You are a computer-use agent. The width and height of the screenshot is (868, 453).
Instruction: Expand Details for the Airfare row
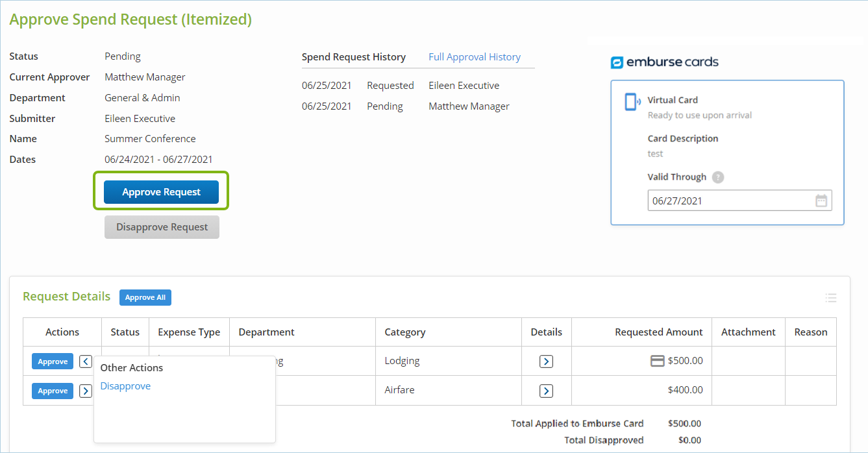[x=546, y=391]
